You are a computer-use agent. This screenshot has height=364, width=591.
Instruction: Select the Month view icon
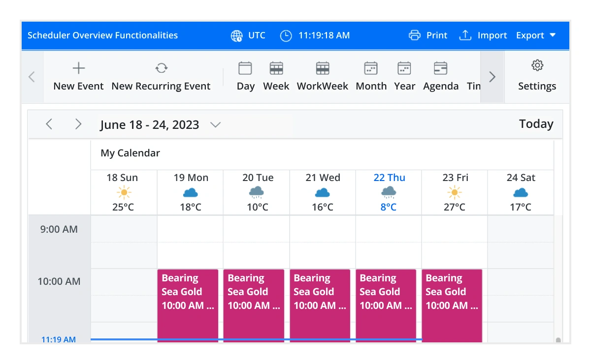pos(371,68)
